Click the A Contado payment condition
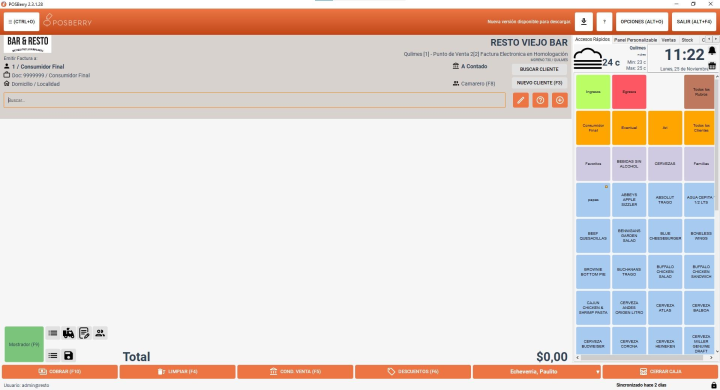Image resolution: width=720 pixels, height=390 pixels. [470, 66]
